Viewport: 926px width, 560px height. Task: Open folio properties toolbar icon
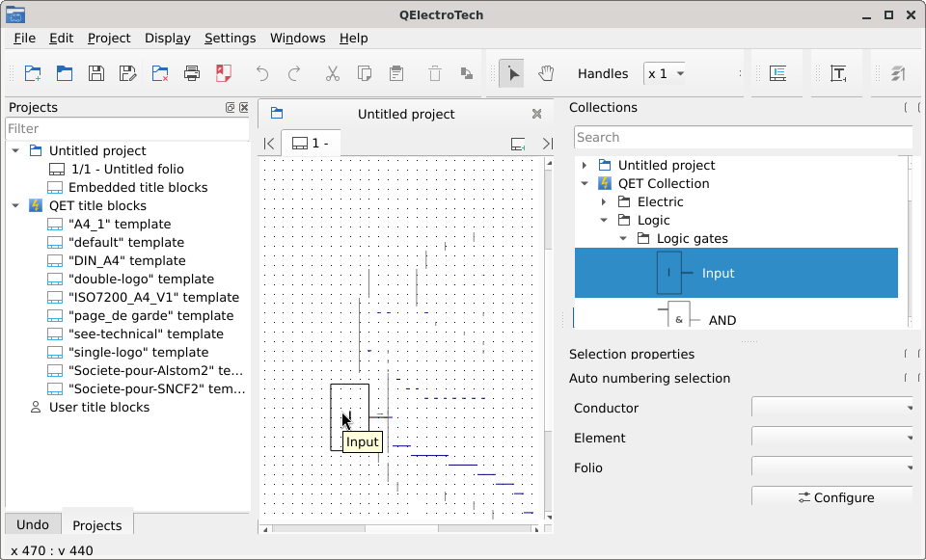777,74
